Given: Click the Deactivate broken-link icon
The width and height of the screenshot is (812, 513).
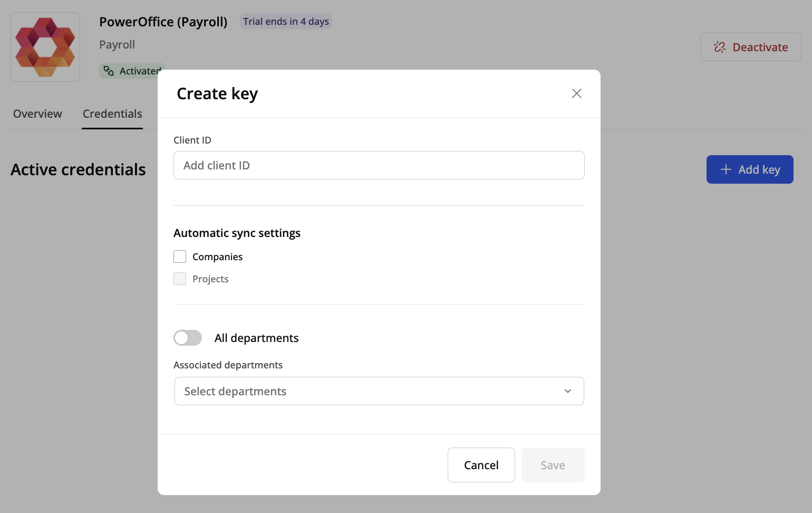Looking at the screenshot, I should 720,47.
